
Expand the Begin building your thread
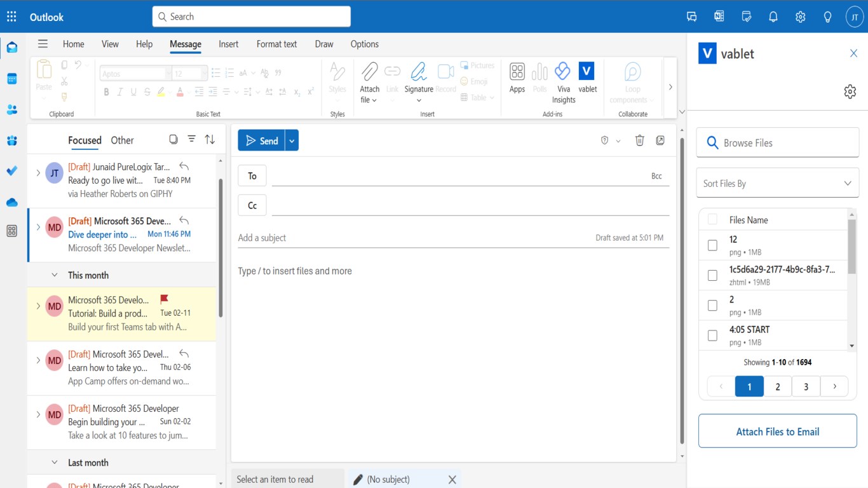click(x=38, y=414)
